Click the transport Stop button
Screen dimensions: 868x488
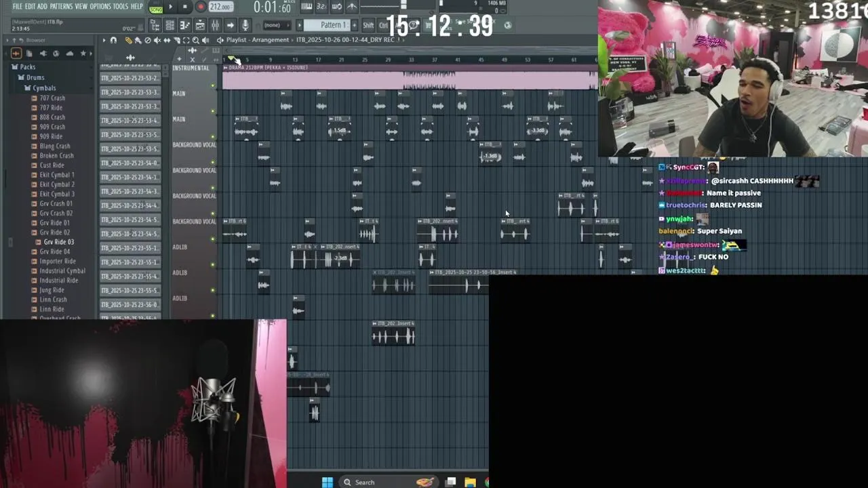pos(184,7)
